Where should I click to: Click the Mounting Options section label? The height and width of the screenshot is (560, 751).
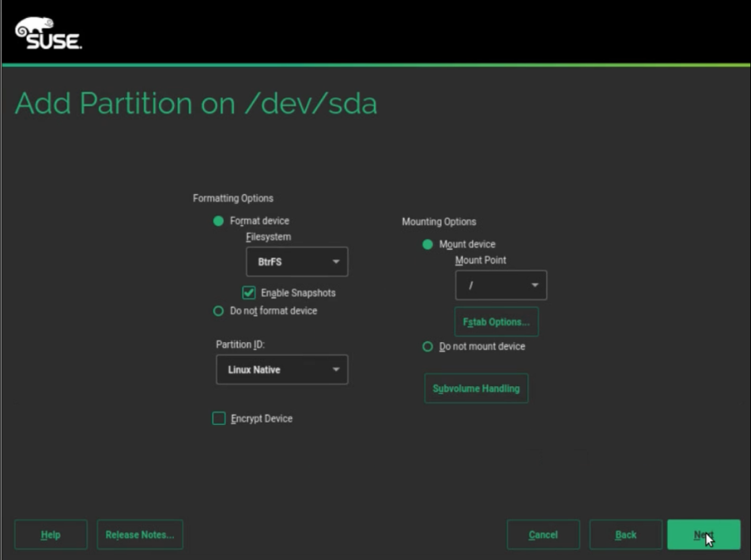(439, 222)
